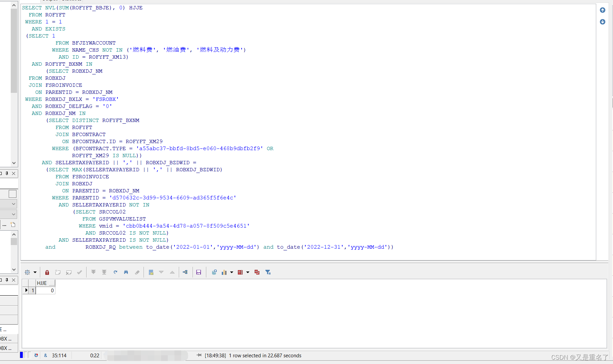The height and width of the screenshot is (364, 613).
Task: Click the new item icon in left panel
Action: click(x=13, y=225)
